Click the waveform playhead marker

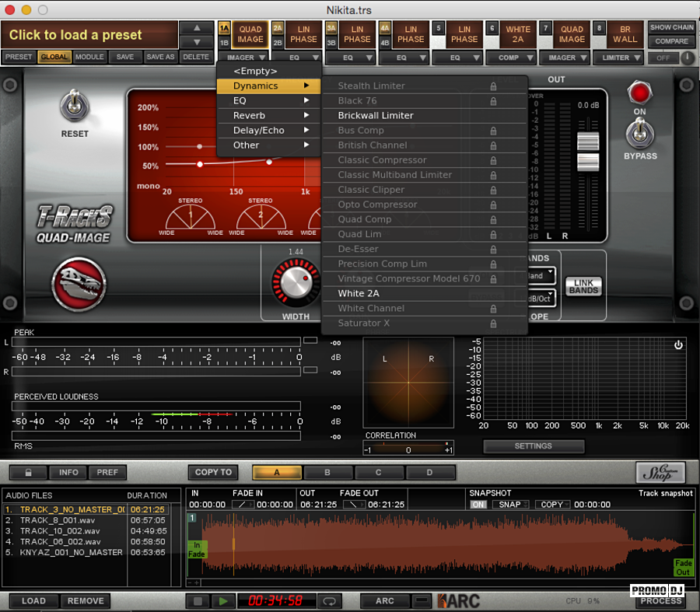click(233, 544)
